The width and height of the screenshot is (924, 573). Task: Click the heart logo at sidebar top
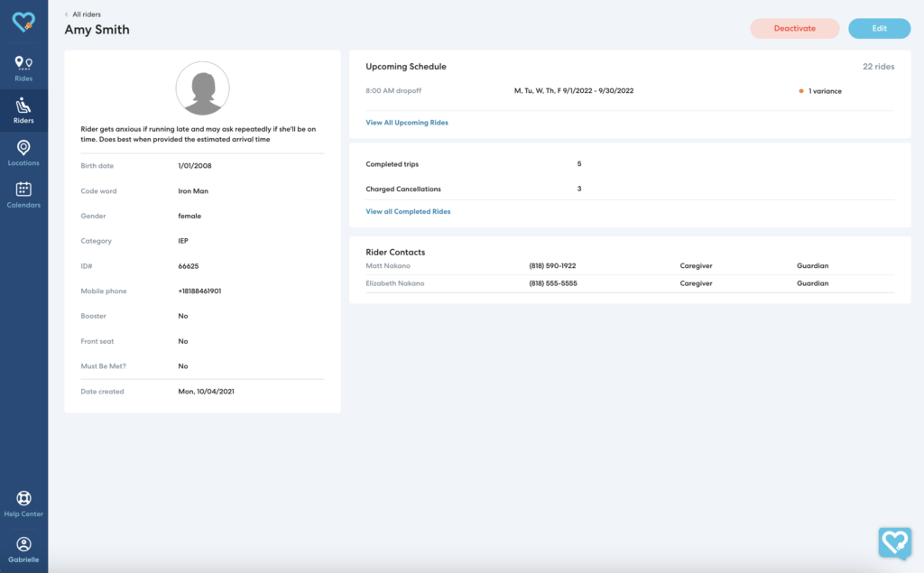coord(23,21)
